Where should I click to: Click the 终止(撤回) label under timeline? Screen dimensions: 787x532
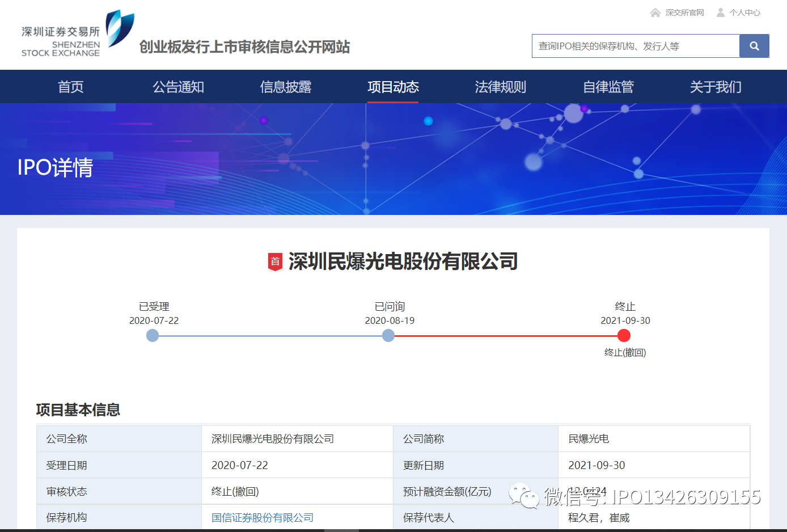pos(625,353)
